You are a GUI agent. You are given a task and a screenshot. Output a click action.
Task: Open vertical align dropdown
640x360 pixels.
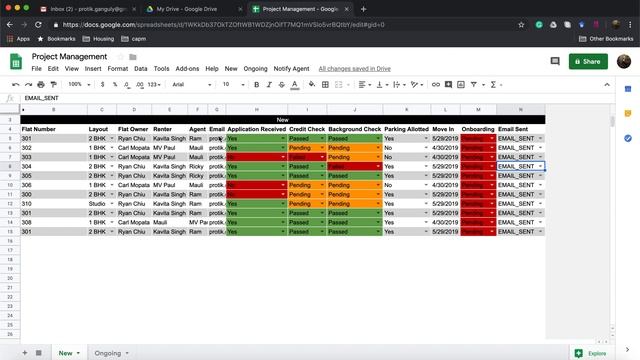pos(382,84)
